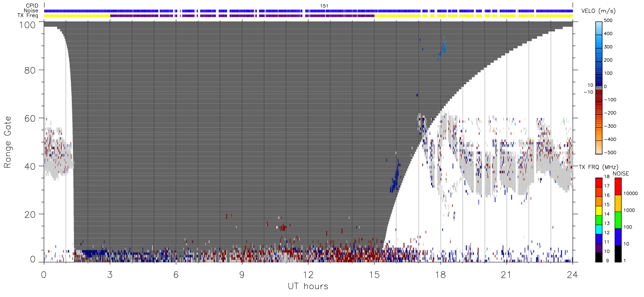Click the 6 tick on UT hours axis
The height and width of the screenshot is (297, 644).
pyautogui.click(x=176, y=274)
